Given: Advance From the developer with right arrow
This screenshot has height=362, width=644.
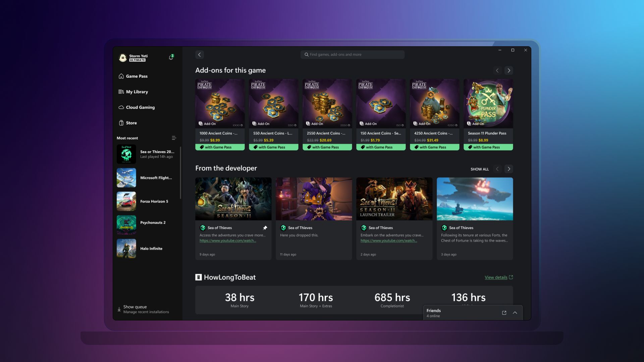Looking at the screenshot, I should coord(509,169).
